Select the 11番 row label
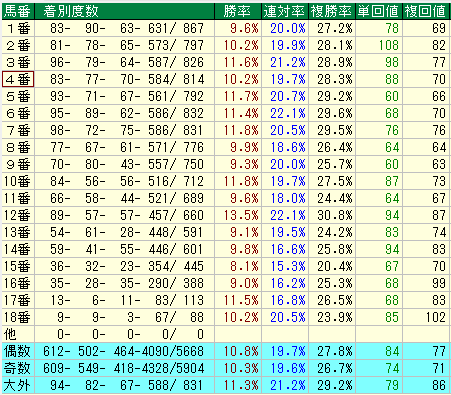 [x=18, y=198]
